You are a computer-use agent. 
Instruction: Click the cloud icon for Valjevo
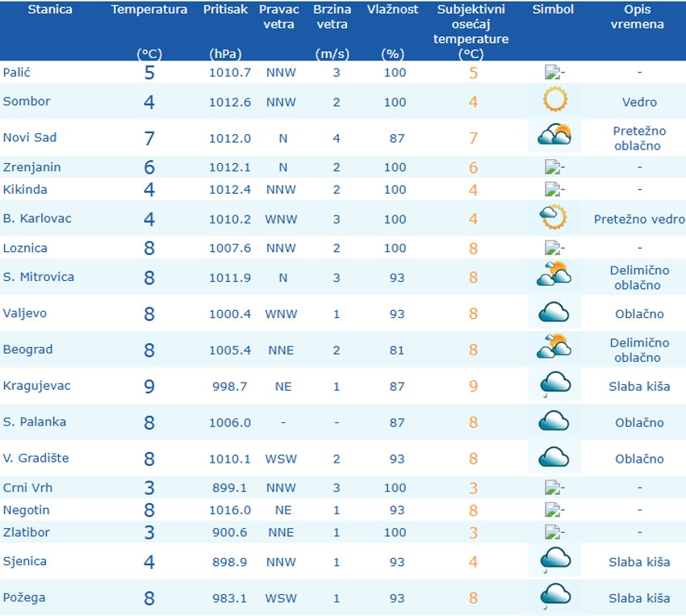(x=554, y=312)
